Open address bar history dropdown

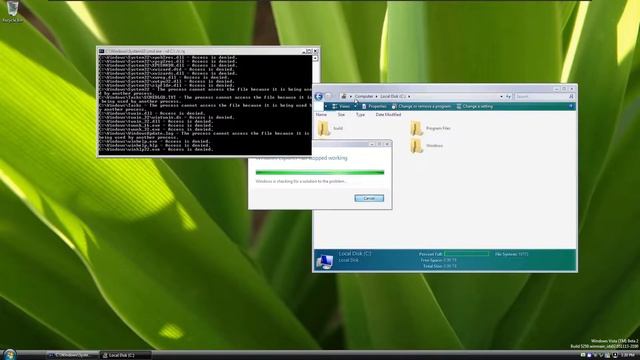[x=501, y=97]
